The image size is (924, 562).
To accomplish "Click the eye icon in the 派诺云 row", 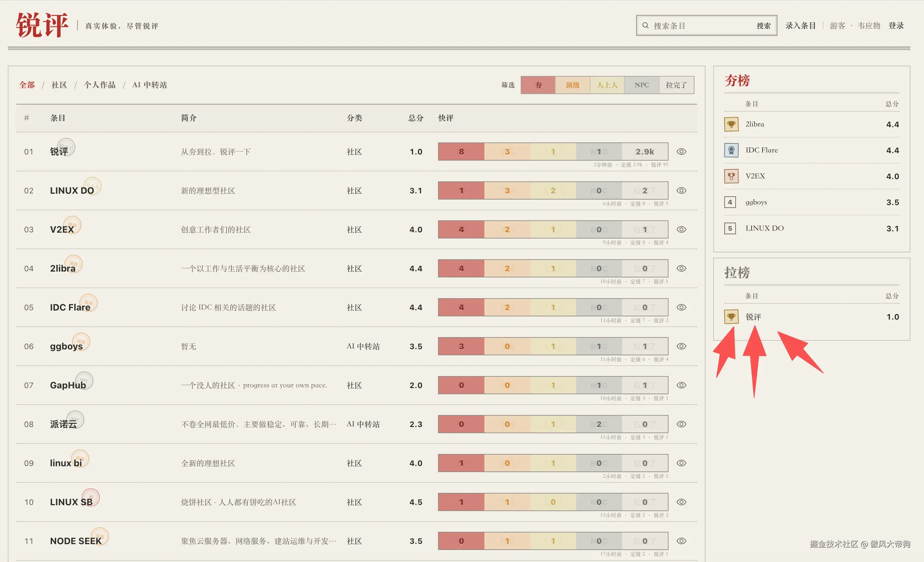I will point(681,424).
